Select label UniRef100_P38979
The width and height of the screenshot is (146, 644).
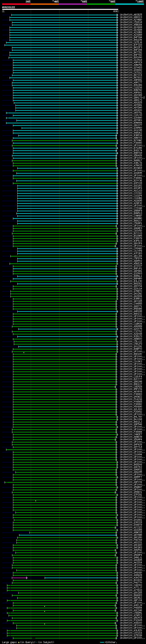click(x=131, y=239)
